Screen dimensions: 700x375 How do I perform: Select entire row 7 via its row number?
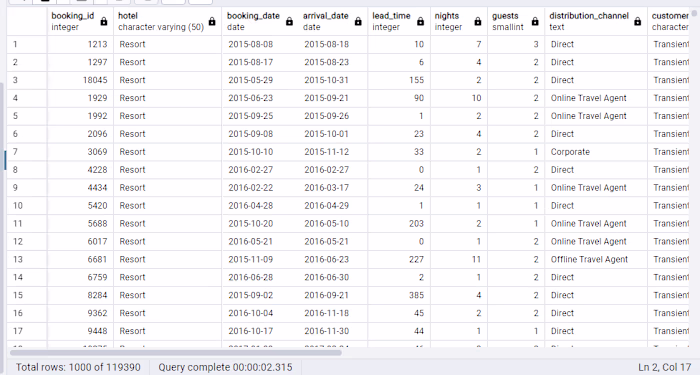click(x=27, y=152)
